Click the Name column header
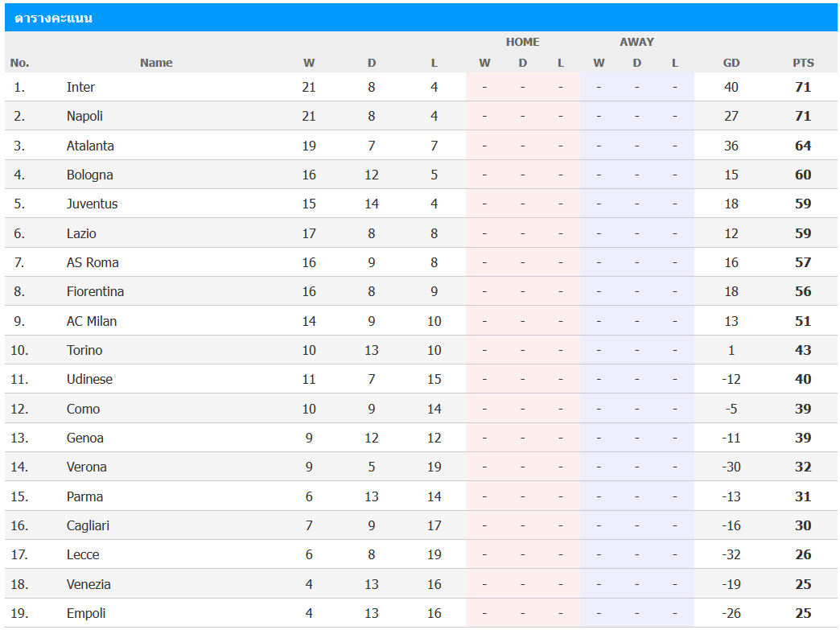840x630 pixels. (x=156, y=63)
